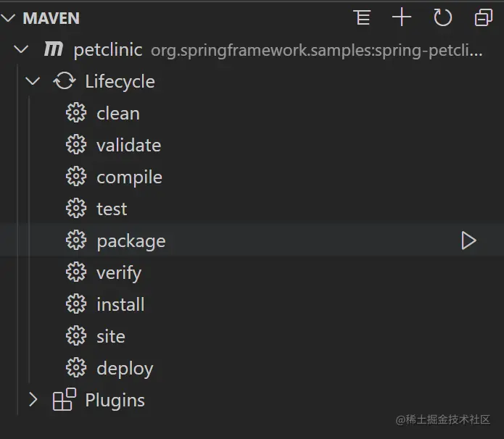This screenshot has width=504, height=439.
Task: Switch Maven explorer to flat/hierarchical view
Action: 362,17
